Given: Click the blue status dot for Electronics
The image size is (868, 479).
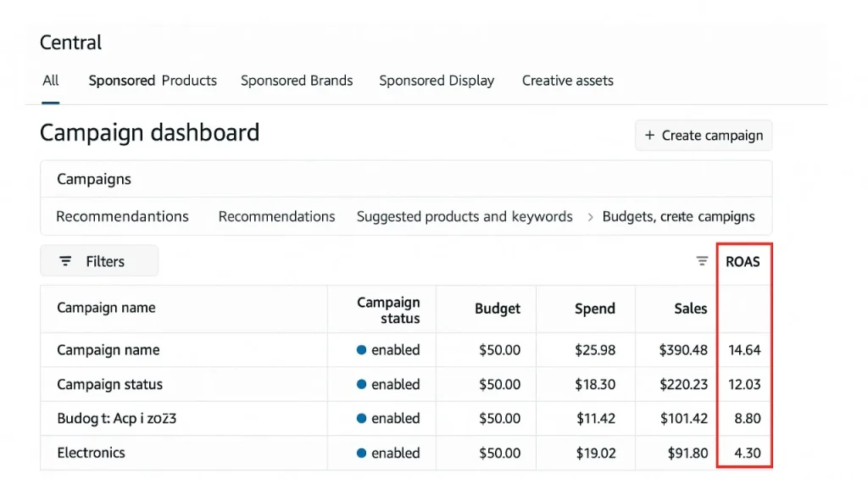Looking at the screenshot, I should click(362, 453).
